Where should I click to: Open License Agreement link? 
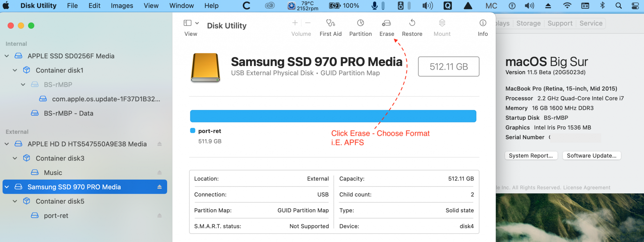(587, 188)
